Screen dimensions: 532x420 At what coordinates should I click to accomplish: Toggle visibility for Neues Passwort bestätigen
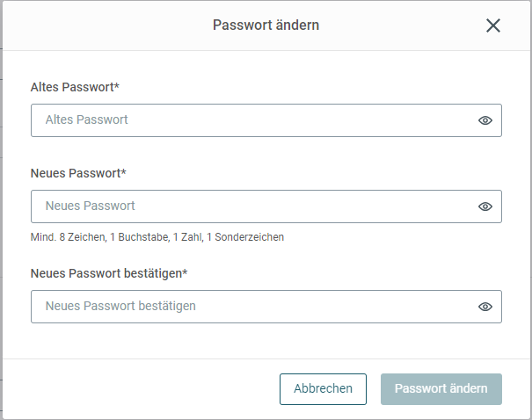[485, 307]
